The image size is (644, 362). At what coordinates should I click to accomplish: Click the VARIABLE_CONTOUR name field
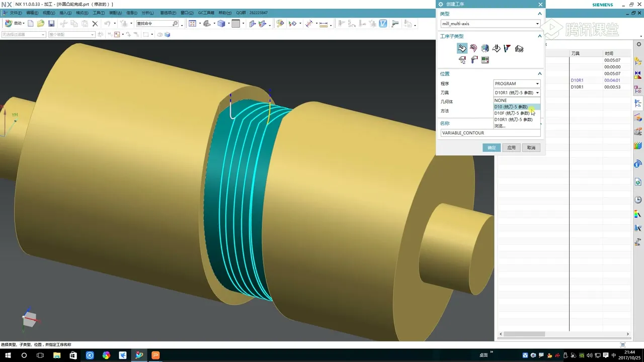(490, 133)
